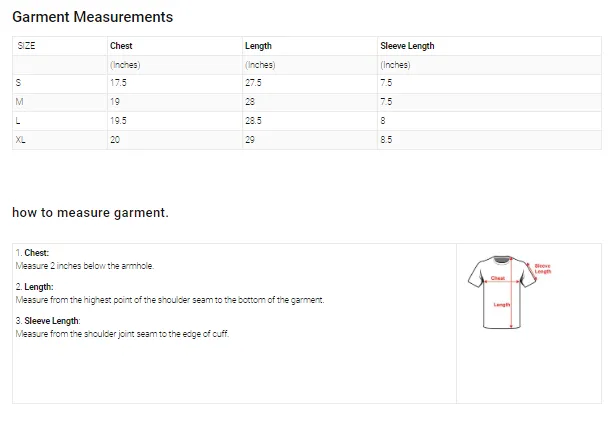Click the Sleeve Length column header
The width and height of the screenshot is (613, 424).
coord(407,46)
